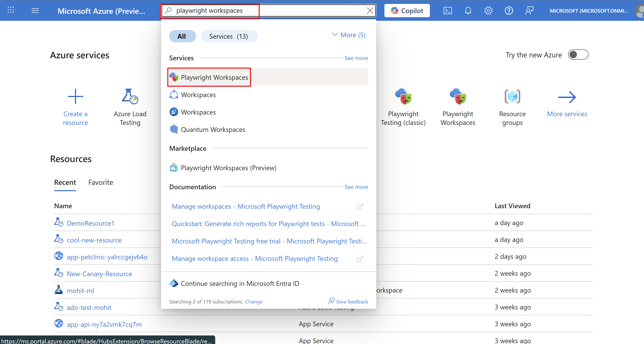
Task: Open Manage workspace access documentation link
Action: click(254, 258)
